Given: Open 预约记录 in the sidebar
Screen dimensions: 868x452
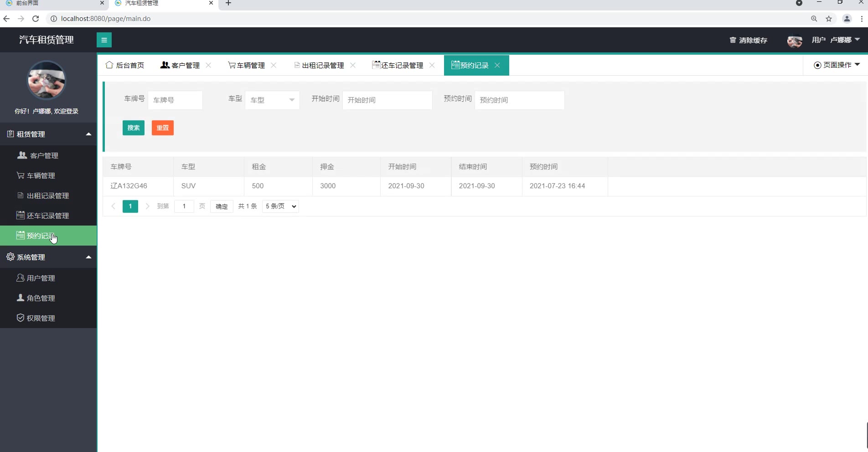Looking at the screenshot, I should coord(48,236).
